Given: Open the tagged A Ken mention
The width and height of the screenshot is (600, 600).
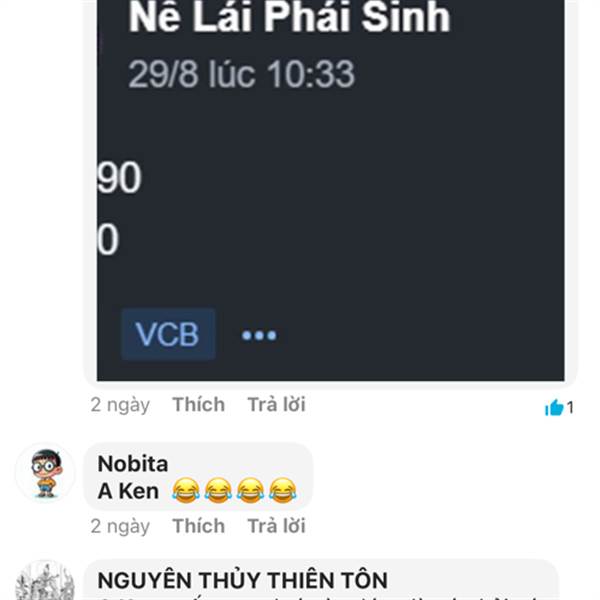Looking at the screenshot, I should [128, 491].
